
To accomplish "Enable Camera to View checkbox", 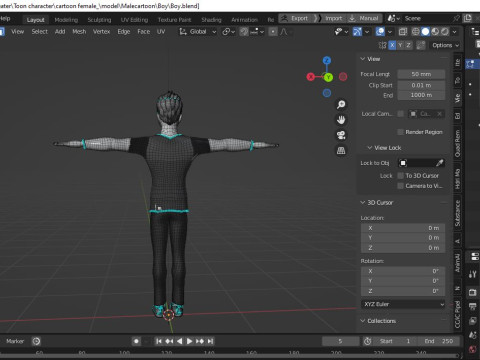I will pos(400,186).
